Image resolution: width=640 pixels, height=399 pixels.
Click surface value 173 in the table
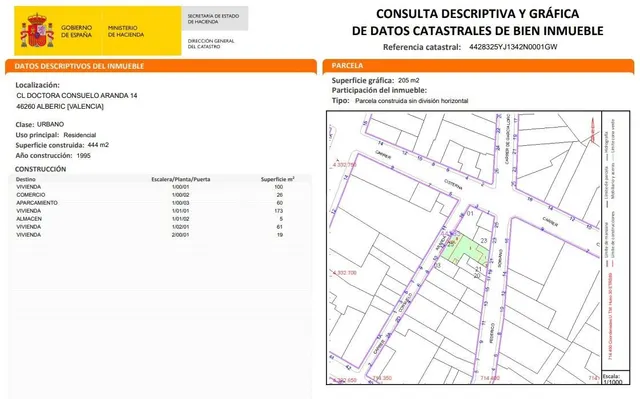[278, 211]
